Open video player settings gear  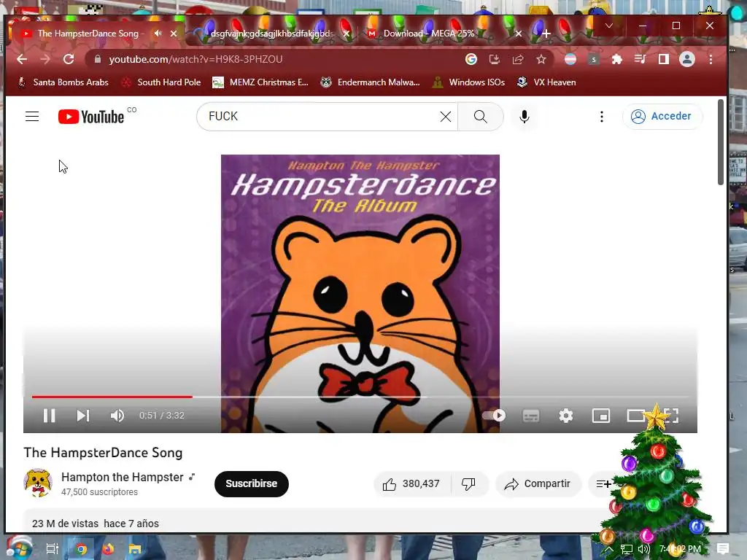(566, 416)
